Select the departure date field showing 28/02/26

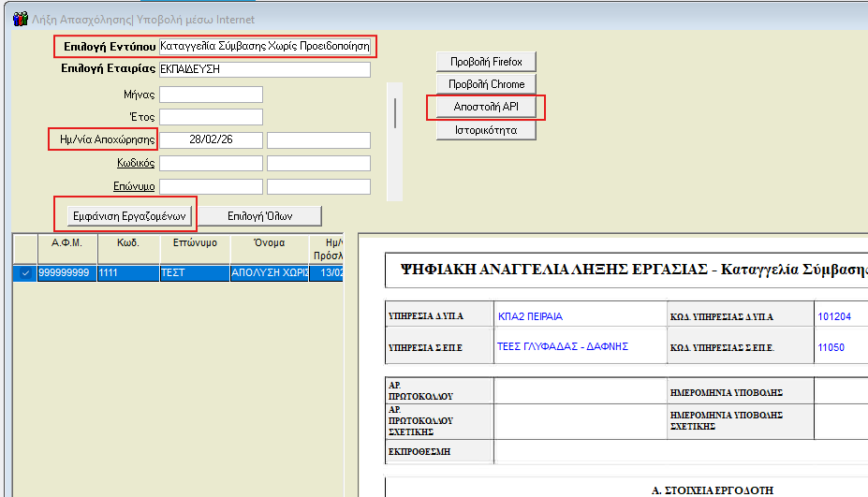211,140
